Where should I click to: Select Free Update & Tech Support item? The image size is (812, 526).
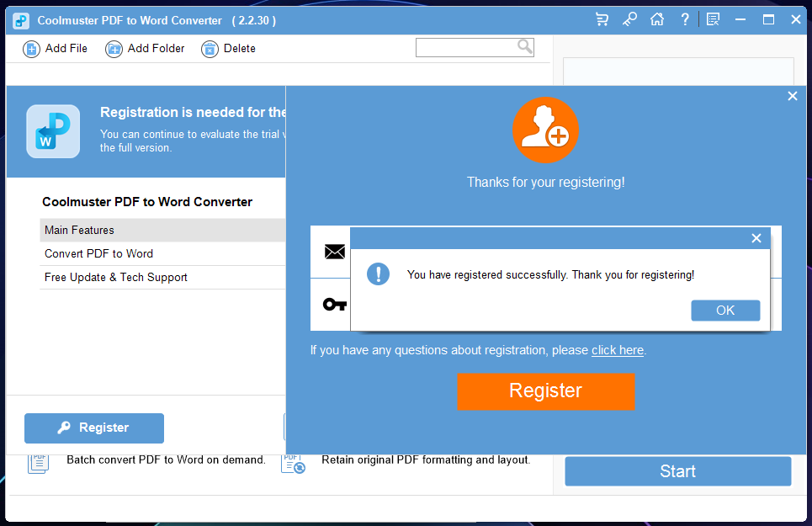pos(162,278)
